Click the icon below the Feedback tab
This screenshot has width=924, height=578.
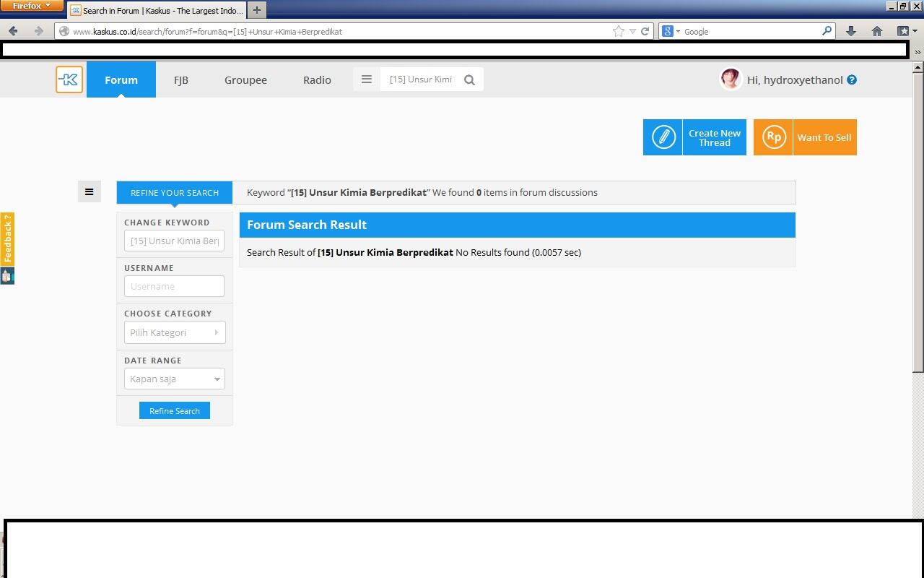7,275
